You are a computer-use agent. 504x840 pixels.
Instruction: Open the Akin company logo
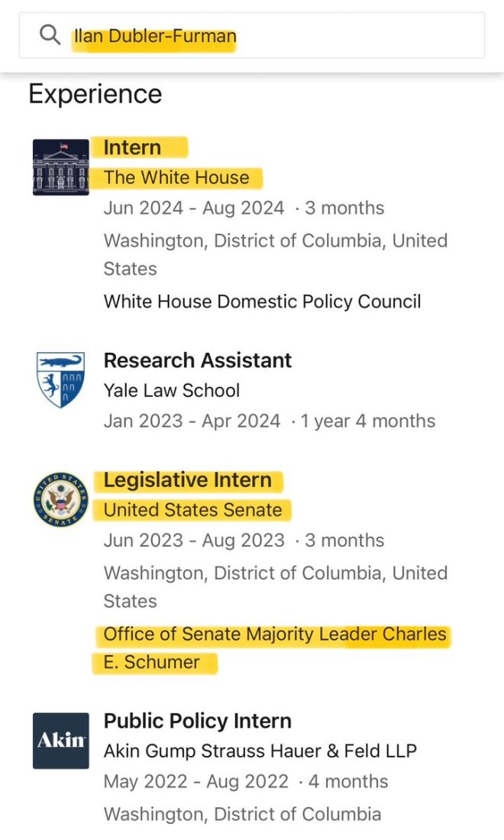pos(60,741)
